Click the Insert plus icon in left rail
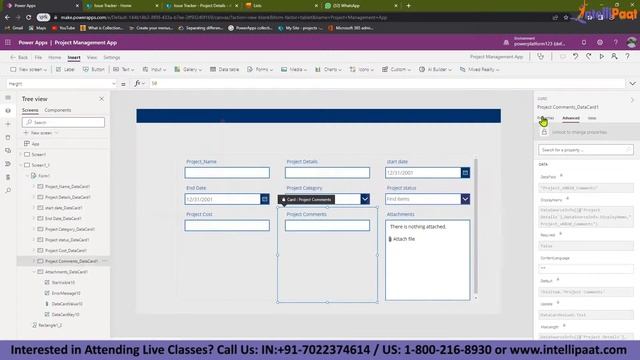Viewport: 640px width, 360px height. coord(8,124)
